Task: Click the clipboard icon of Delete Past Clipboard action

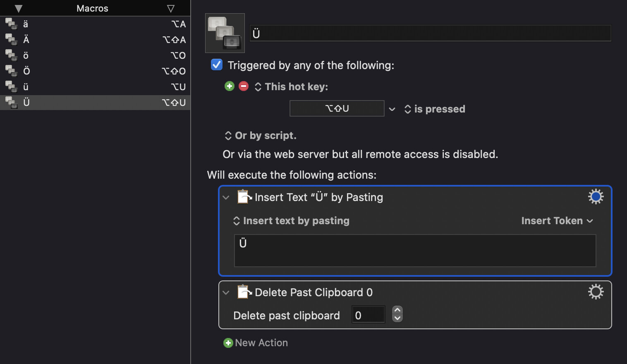Action: pyautogui.click(x=244, y=292)
